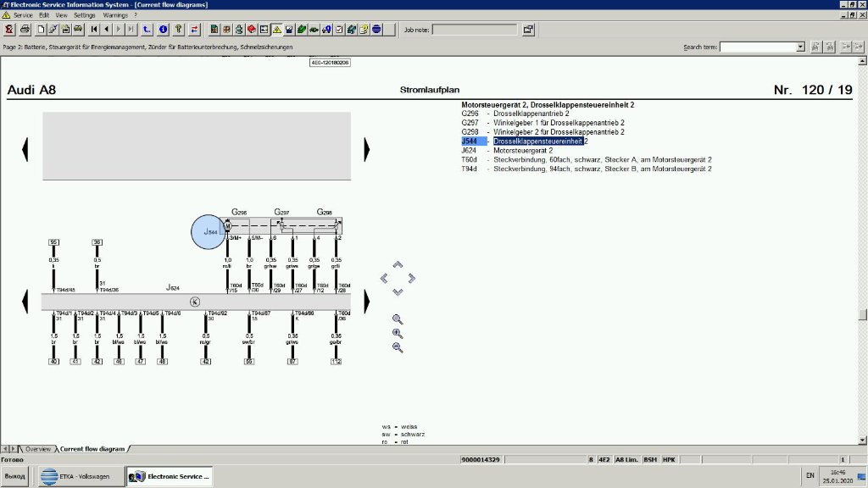The image size is (868, 488).
Task: Click the button beside the Job note field
Action: coord(528,30)
